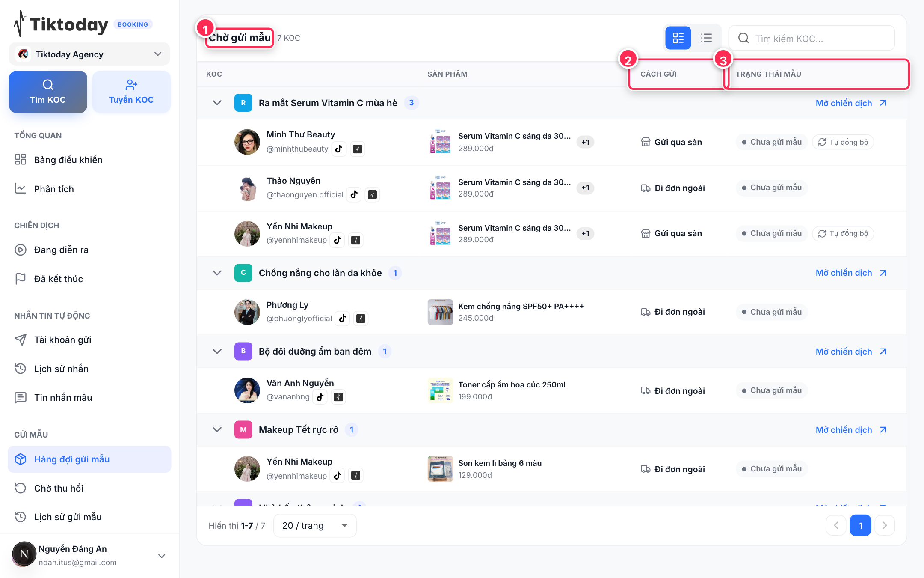This screenshot has width=924, height=578.
Task: Click the Tiktoday icon beside @thaonguyen.official
Action: coord(373,195)
